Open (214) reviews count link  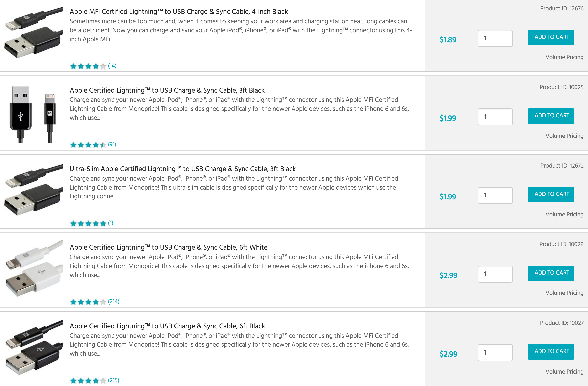coord(114,302)
